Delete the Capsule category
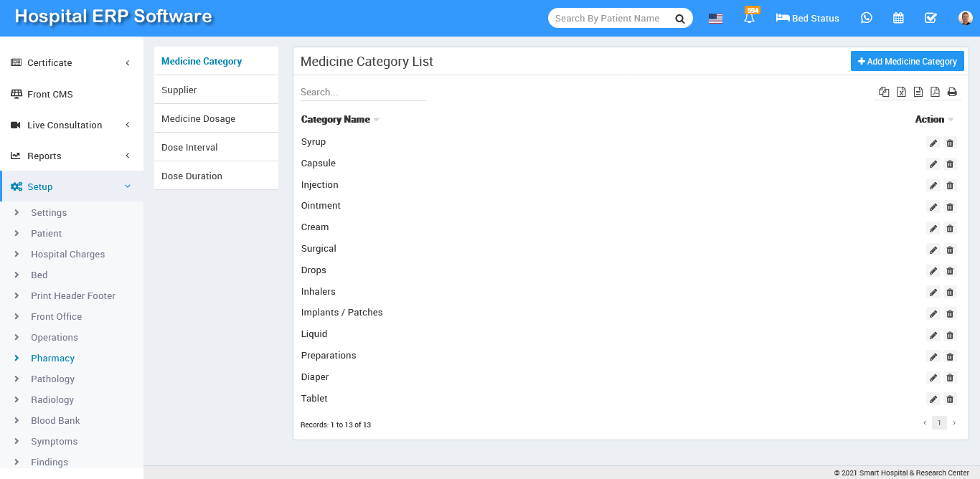The image size is (980, 479). (x=950, y=164)
